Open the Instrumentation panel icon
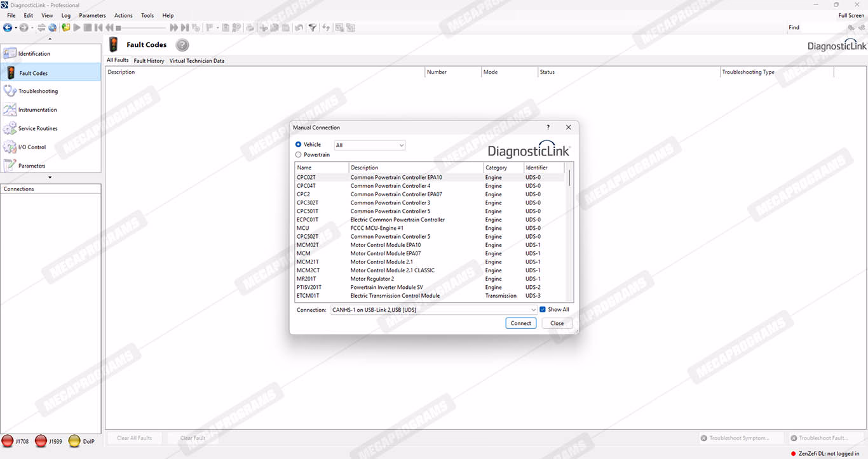 (10, 110)
